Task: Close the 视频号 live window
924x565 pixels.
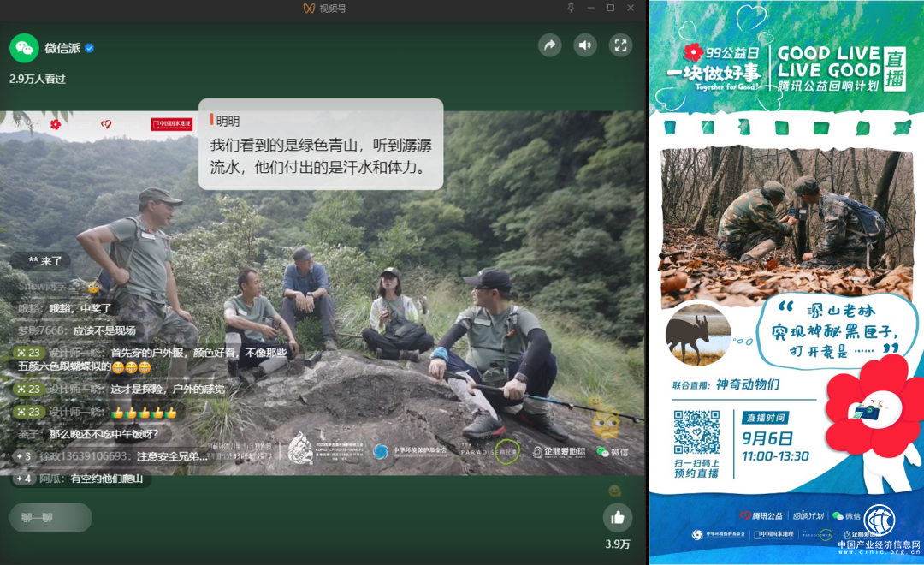Action: 631,8
